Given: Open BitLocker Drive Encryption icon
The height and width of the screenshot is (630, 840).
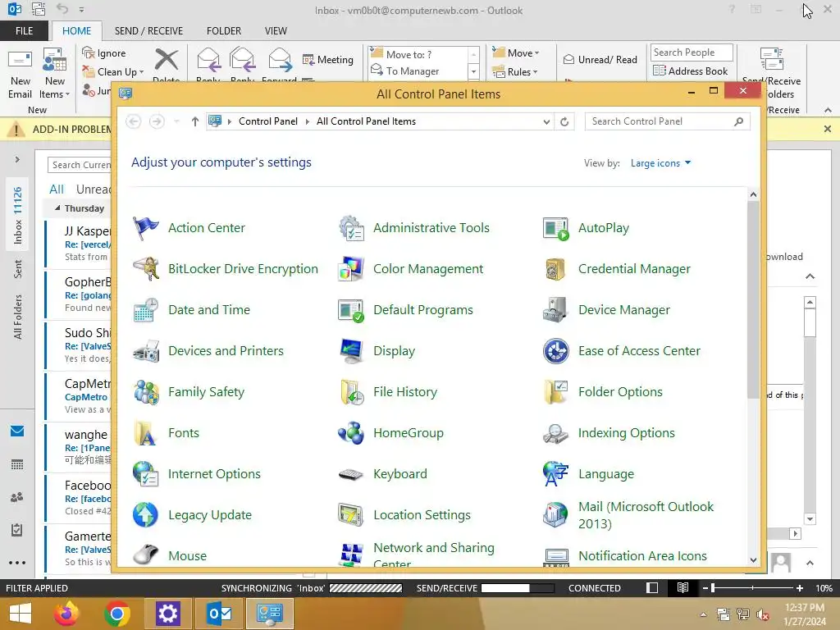Looking at the screenshot, I should point(146,269).
